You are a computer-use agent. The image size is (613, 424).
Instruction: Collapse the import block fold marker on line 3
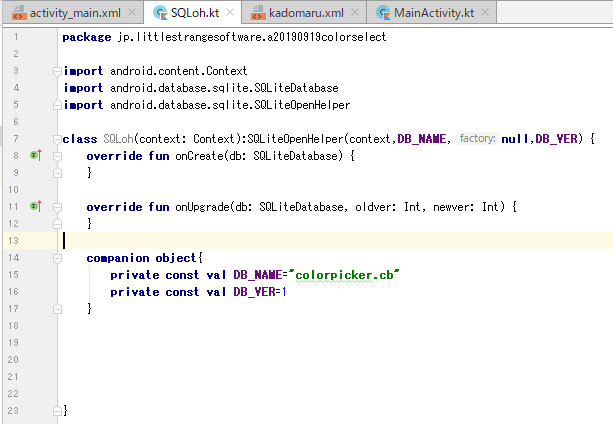(x=57, y=71)
